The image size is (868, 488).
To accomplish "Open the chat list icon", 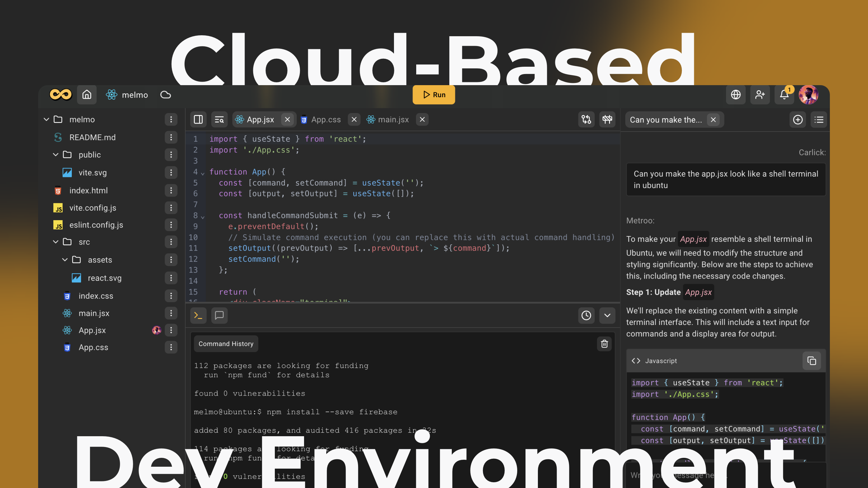I will click(x=819, y=120).
